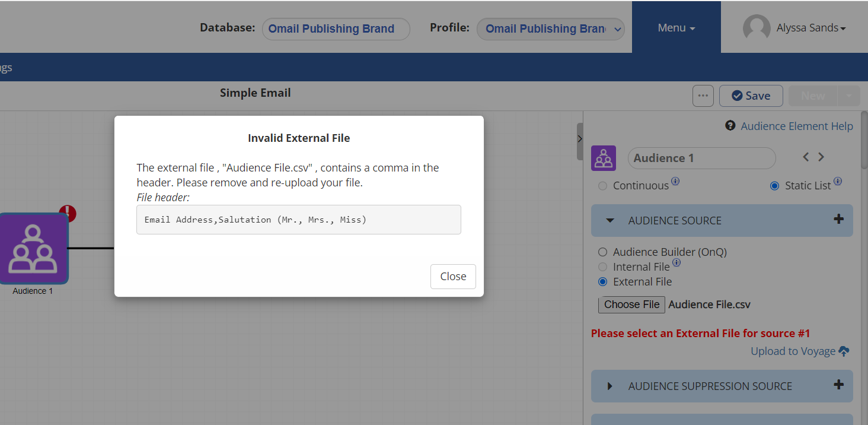This screenshot has width=868, height=425.
Task: Expand the Audience Suppression Source section
Action: pyautogui.click(x=610, y=386)
